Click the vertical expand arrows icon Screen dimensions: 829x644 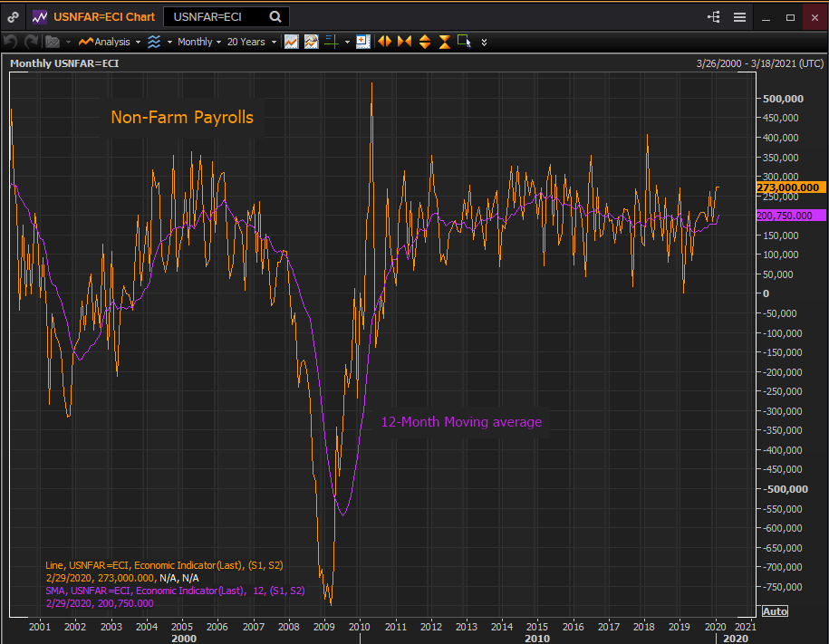point(425,42)
